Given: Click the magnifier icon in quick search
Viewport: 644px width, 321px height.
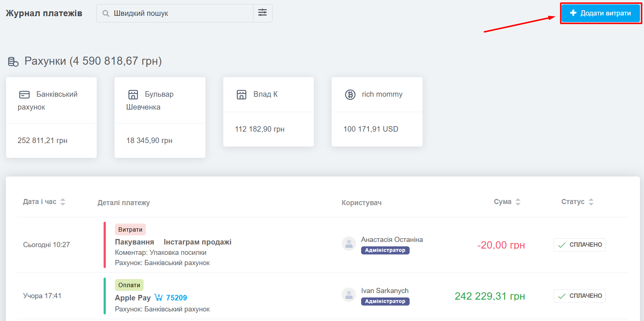Looking at the screenshot, I should point(106,14).
